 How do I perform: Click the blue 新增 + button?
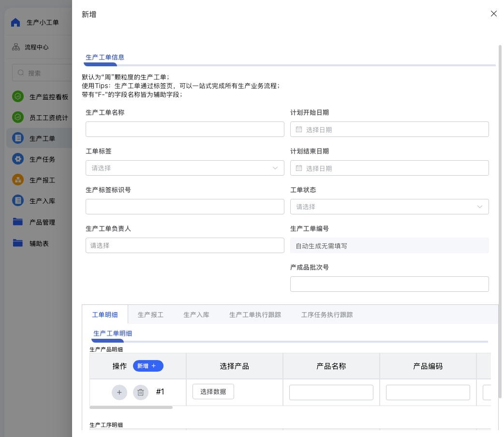148,366
